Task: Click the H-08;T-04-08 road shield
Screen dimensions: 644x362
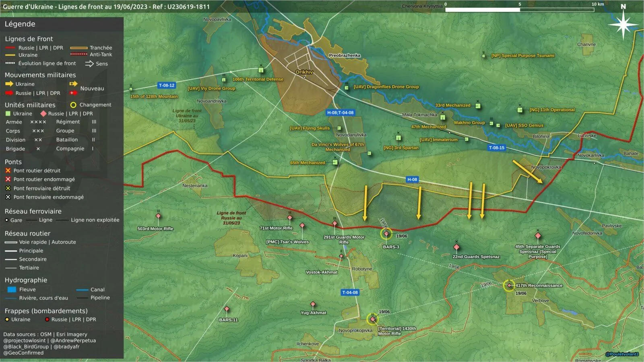Action: coord(341,113)
